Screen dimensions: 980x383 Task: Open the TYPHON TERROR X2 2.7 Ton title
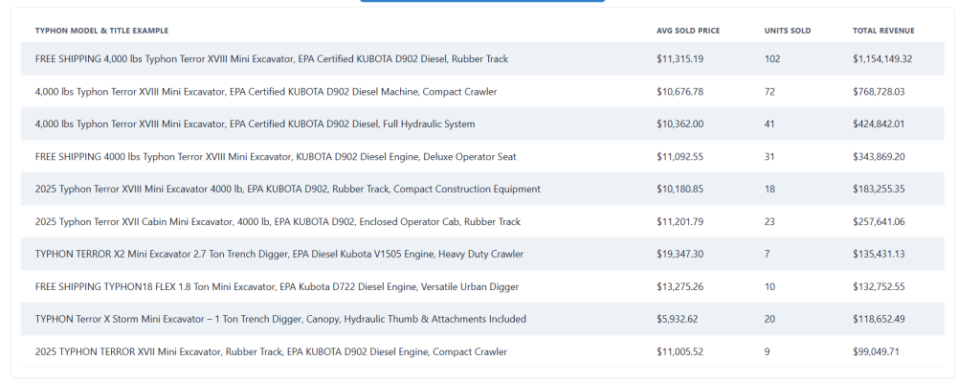(x=278, y=255)
